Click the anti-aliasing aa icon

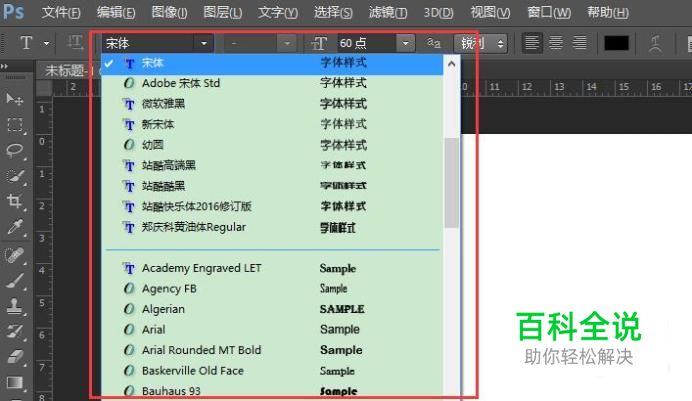tap(433, 43)
